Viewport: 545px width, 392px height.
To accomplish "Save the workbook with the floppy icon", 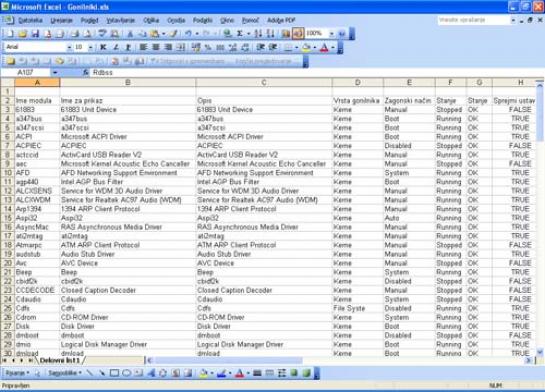I will coord(35,34).
